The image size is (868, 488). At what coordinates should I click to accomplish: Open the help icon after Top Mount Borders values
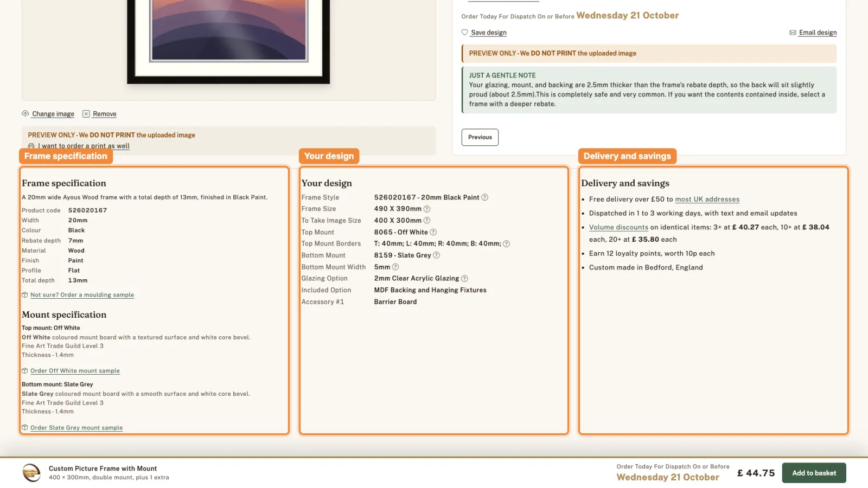click(x=506, y=244)
